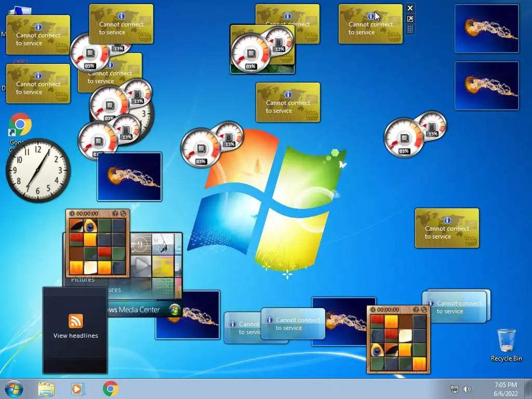The height and width of the screenshot is (399, 532).
Task: Click 13% memory dial of isolated right-side meter
Action: coord(432,126)
